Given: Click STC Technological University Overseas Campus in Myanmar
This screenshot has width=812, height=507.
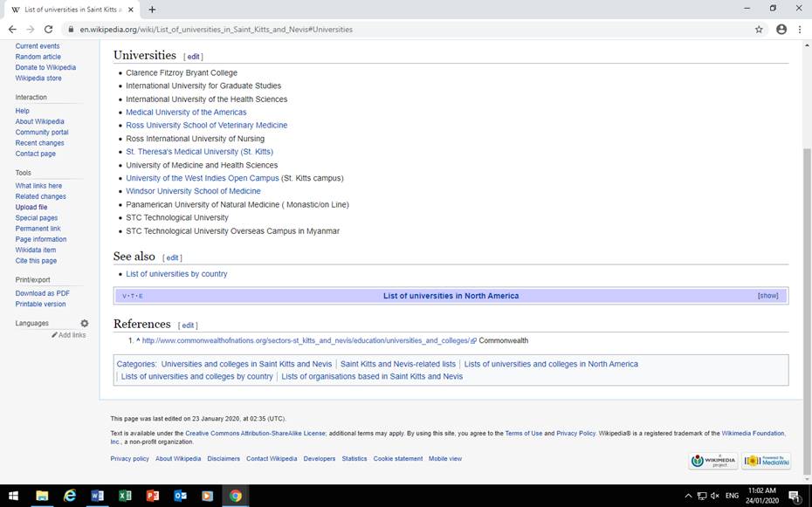Looking at the screenshot, I should click(232, 231).
